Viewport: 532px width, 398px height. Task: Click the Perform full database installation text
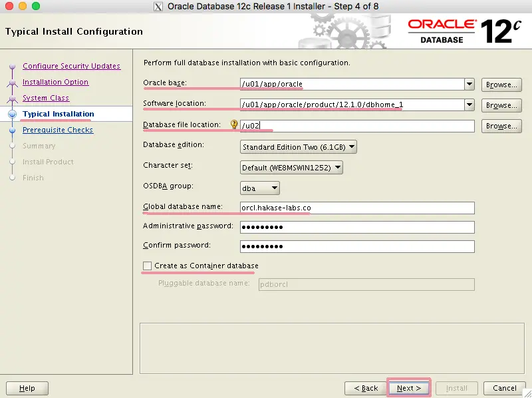coord(247,63)
